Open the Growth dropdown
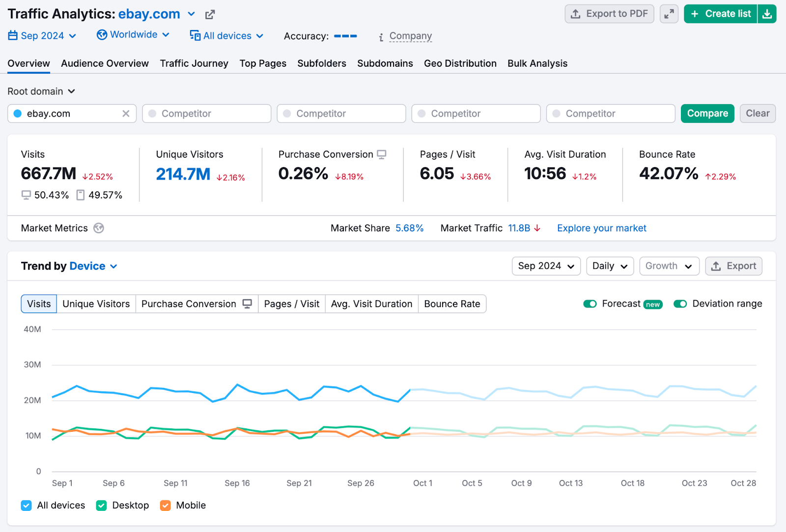 [669, 266]
